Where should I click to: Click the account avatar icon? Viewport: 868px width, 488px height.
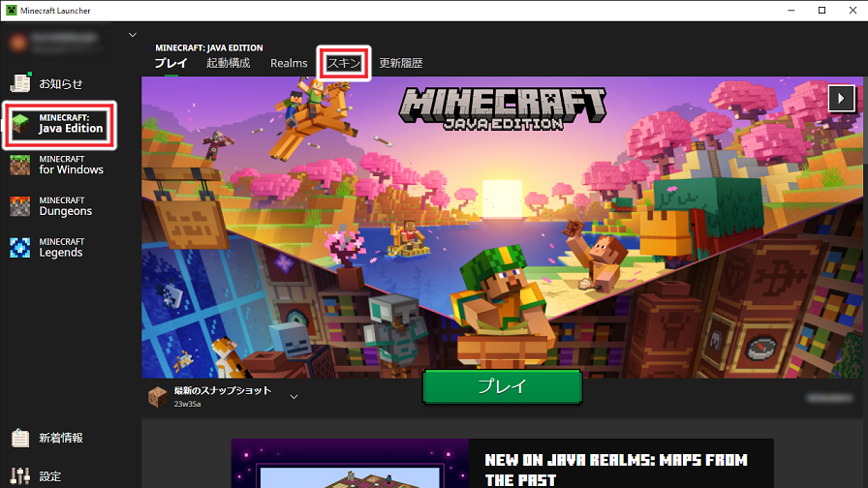click(x=17, y=43)
